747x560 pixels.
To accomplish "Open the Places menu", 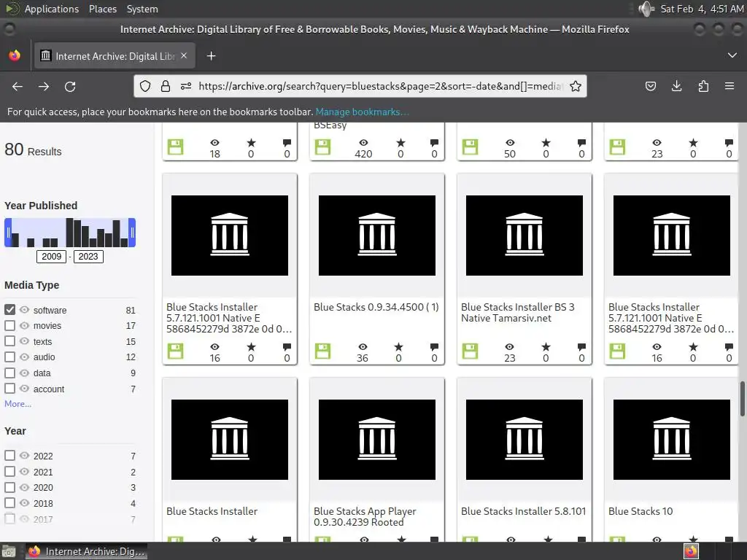I will pyautogui.click(x=103, y=9).
